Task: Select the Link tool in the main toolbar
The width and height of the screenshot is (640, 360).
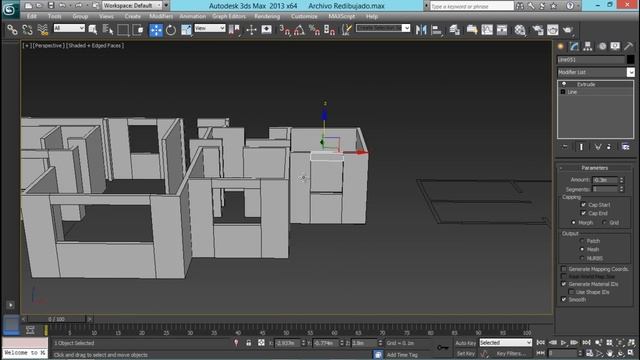Action: pyautogui.click(x=12, y=30)
